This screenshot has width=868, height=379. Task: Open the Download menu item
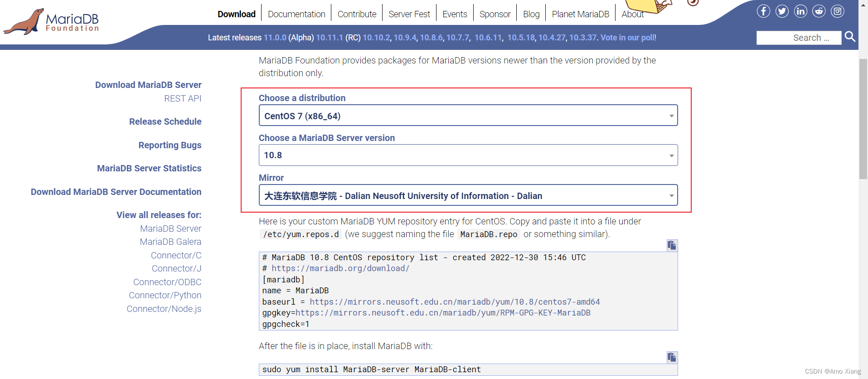tap(237, 14)
